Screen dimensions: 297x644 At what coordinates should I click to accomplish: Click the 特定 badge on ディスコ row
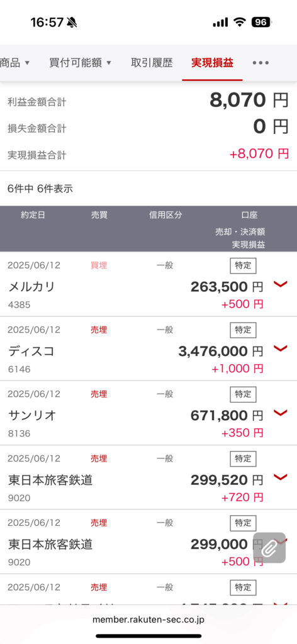(x=243, y=330)
